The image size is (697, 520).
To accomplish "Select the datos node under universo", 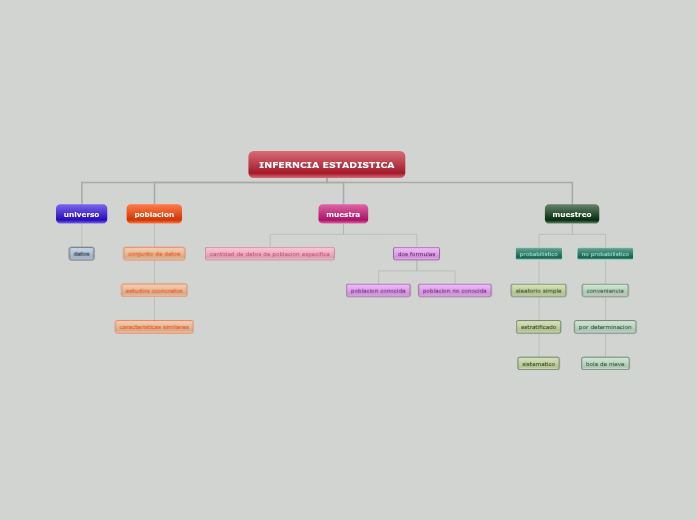I will click(81, 254).
